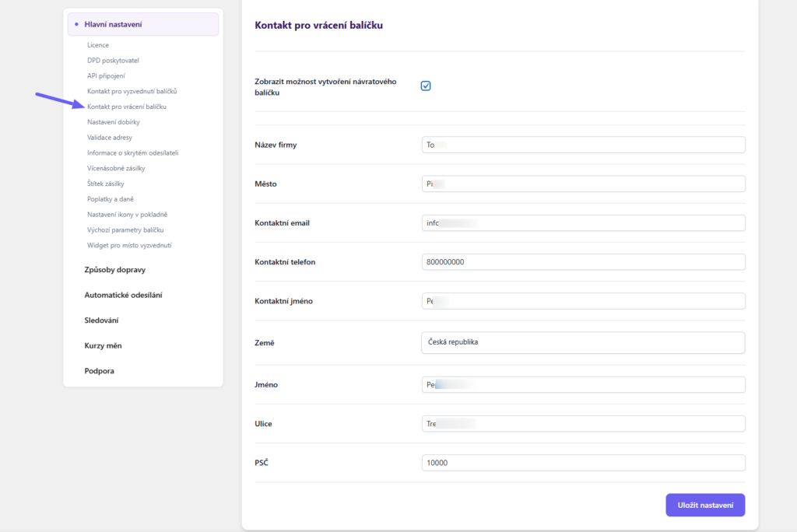Open DPD poskytovatel settings
Image resolution: width=797 pixels, height=532 pixels.
tap(113, 61)
